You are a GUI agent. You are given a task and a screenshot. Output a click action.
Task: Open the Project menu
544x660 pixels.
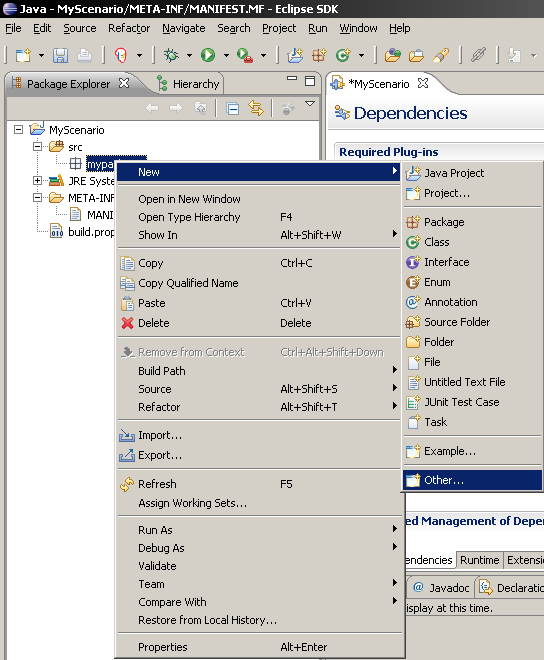(x=279, y=28)
